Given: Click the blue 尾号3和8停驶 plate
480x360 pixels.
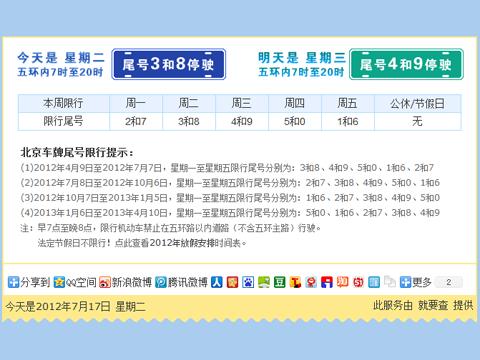Looking at the screenshot, I should coord(169,64).
